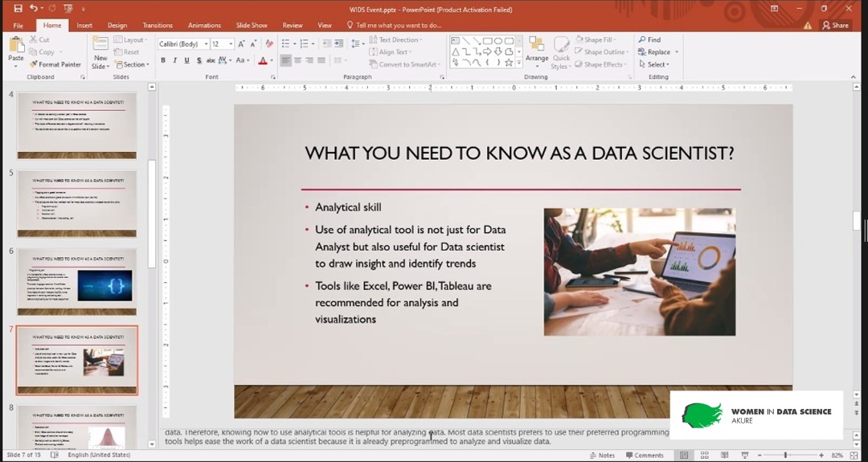The width and height of the screenshot is (868, 462).
Task: Click the Find magnifier button
Action: pos(649,40)
